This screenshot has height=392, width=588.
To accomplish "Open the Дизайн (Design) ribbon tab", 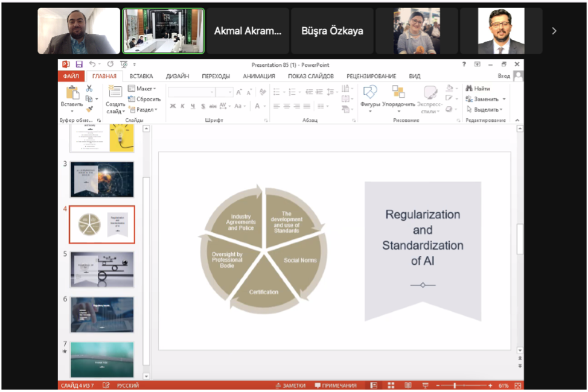I will coord(177,76).
